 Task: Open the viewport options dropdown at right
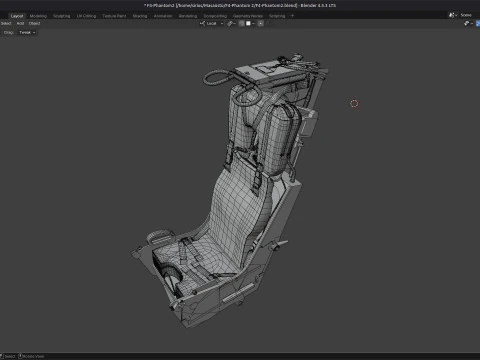[468, 23]
